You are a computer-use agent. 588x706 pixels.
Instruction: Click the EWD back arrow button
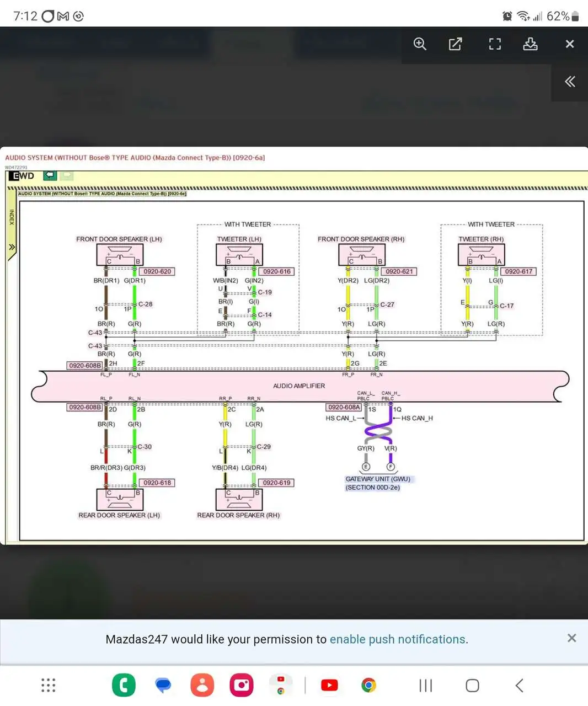(50, 175)
